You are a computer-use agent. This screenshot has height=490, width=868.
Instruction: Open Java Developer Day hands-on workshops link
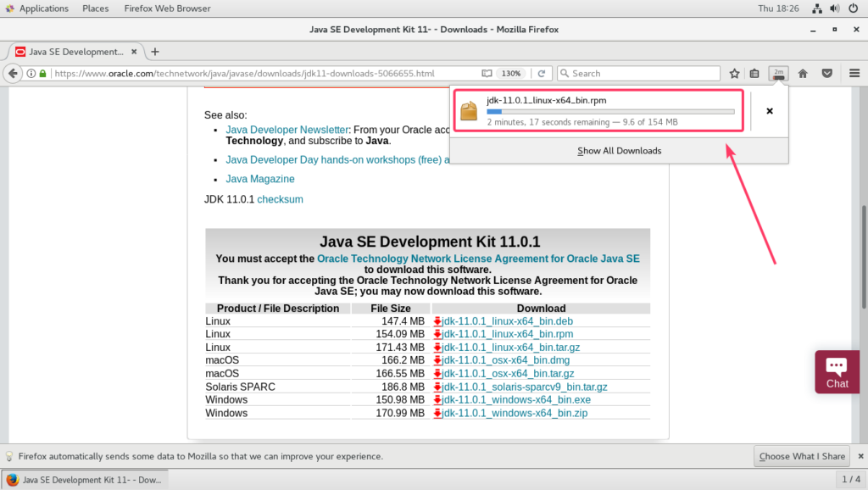tap(337, 160)
